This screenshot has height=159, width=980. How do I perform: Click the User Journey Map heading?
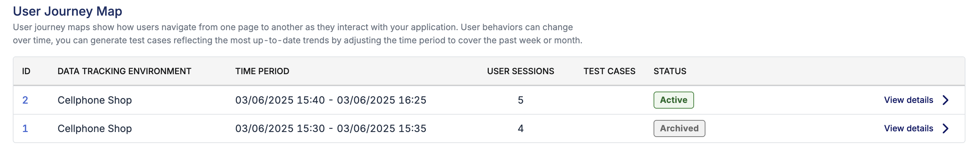(67, 11)
